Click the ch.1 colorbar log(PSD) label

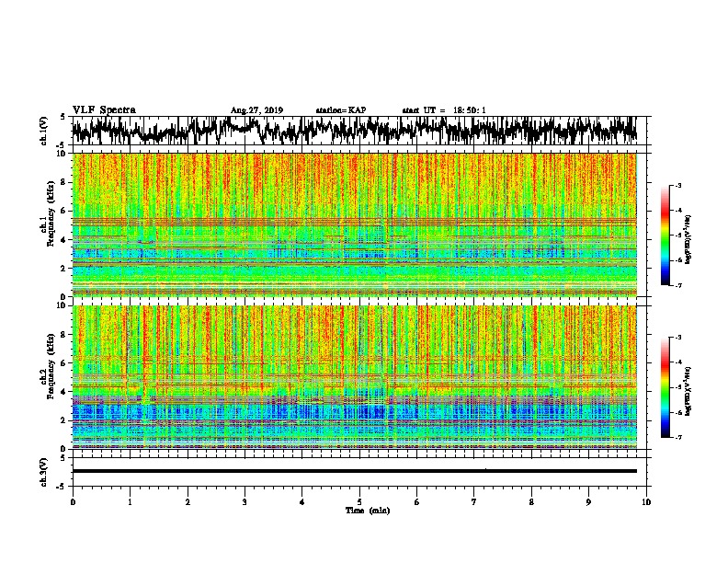click(x=688, y=240)
